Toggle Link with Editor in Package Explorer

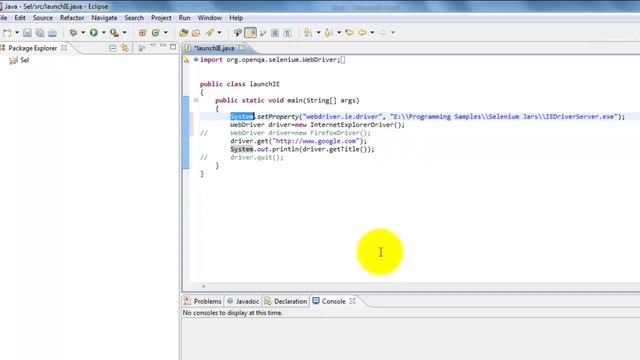pos(125,48)
